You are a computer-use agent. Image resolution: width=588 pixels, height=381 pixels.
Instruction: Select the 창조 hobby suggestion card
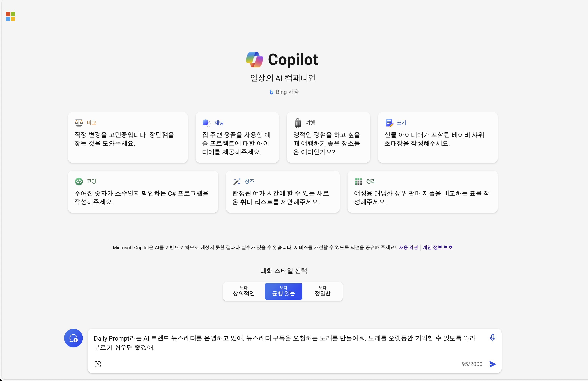[283, 192]
